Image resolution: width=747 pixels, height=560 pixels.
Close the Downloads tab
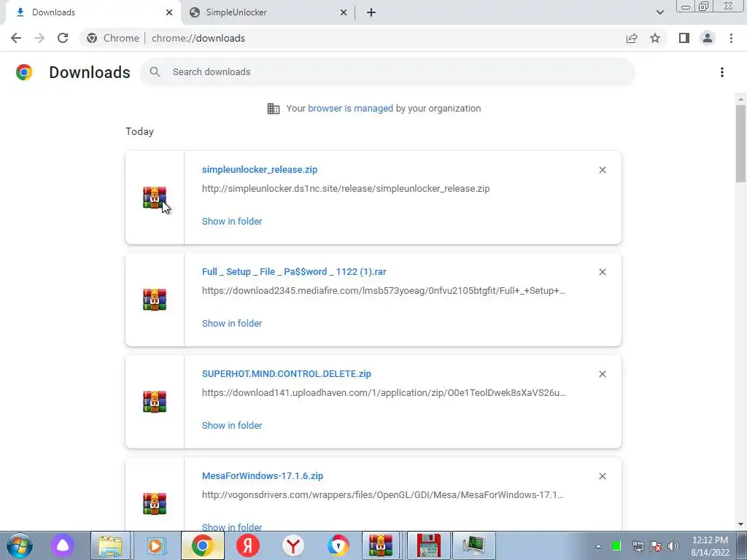click(169, 12)
